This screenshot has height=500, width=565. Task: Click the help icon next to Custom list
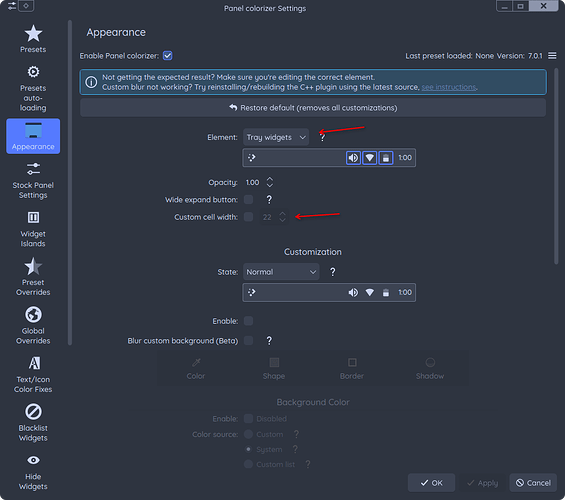point(308,464)
